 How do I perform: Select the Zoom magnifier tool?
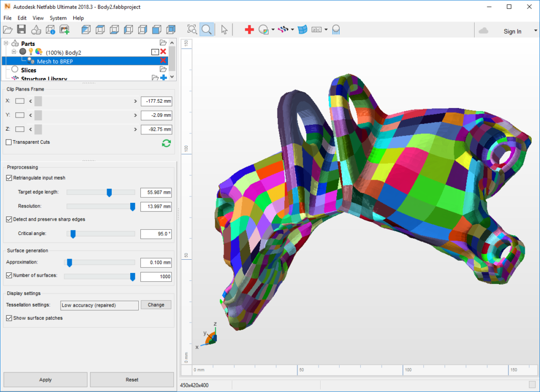[207, 30]
